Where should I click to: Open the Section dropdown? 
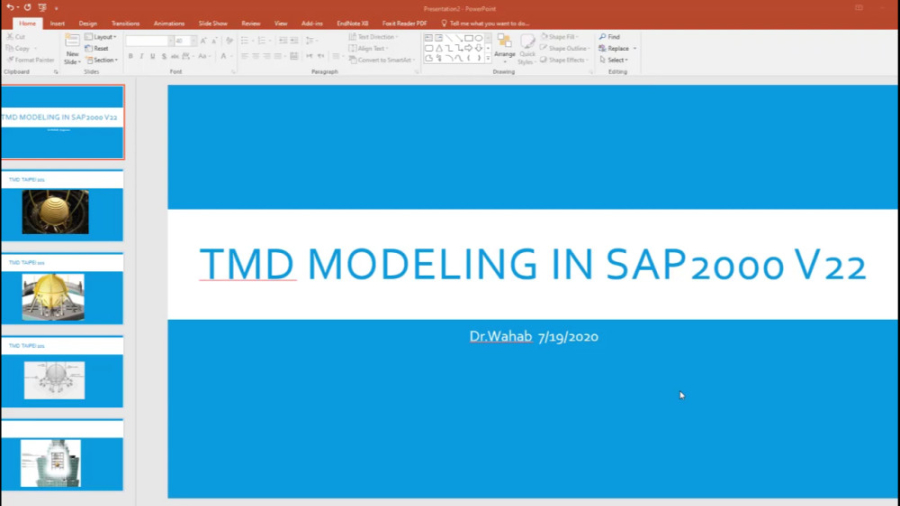(102, 60)
